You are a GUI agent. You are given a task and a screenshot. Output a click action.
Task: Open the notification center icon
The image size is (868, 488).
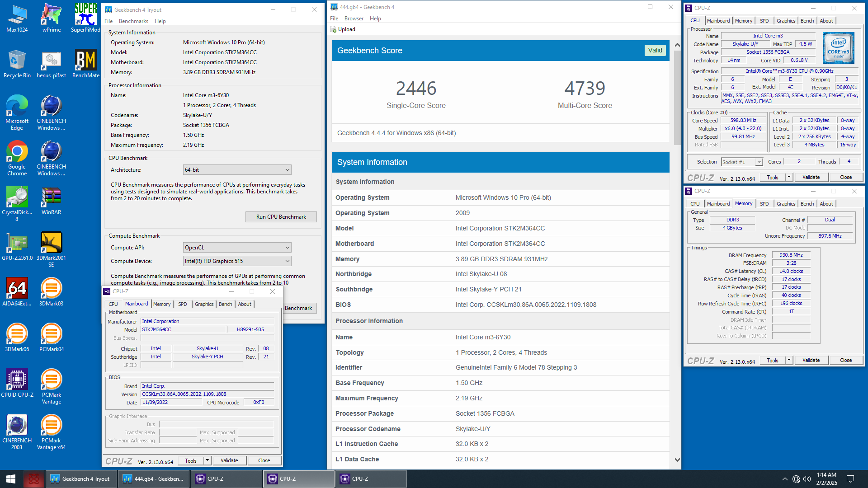pyautogui.click(x=850, y=479)
